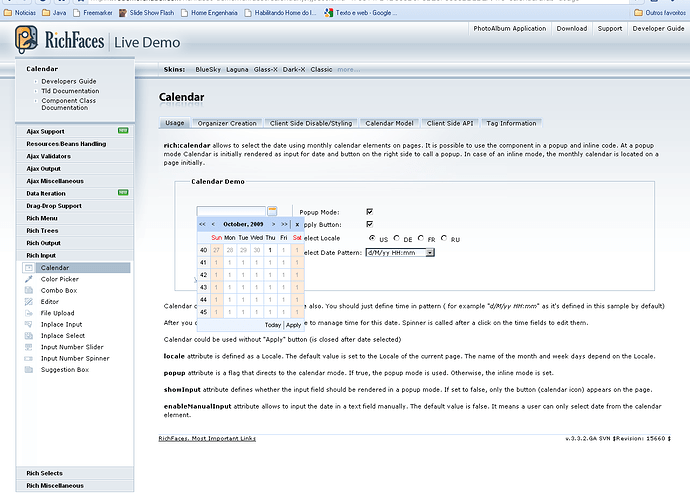Open the PhotoAlbum Application link

(510, 29)
